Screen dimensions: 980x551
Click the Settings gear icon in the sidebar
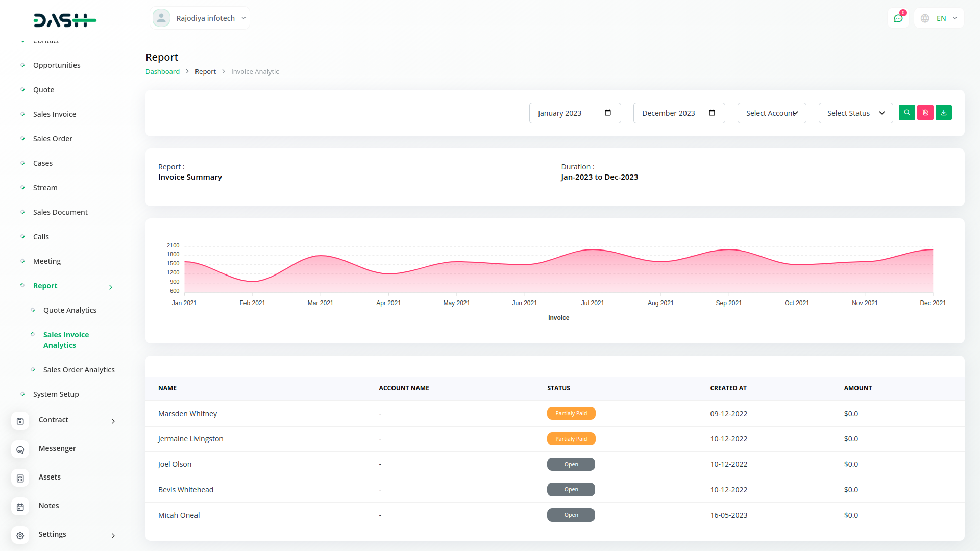pyautogui.click(x=20, y=535)
